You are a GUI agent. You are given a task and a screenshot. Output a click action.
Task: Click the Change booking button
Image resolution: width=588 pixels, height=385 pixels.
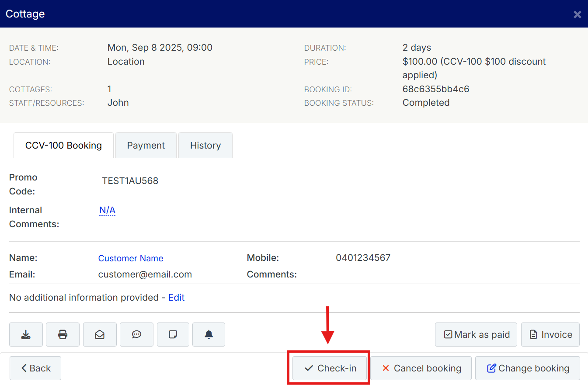pyautogui.click(x=528, y=368)
